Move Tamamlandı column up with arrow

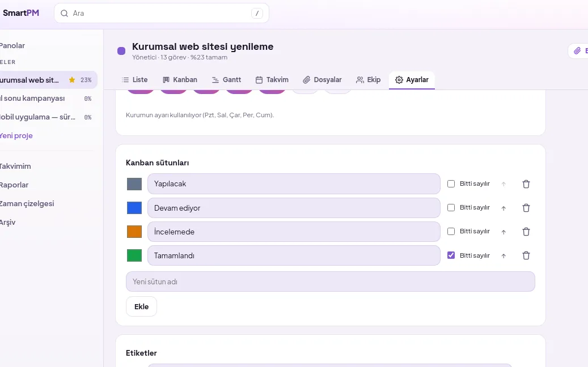tap(504, 256)
